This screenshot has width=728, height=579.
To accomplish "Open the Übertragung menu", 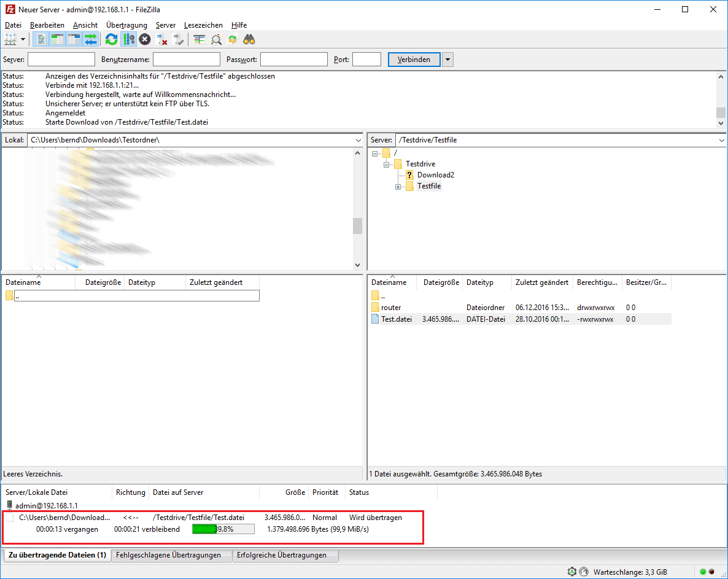I will point(126,25).
